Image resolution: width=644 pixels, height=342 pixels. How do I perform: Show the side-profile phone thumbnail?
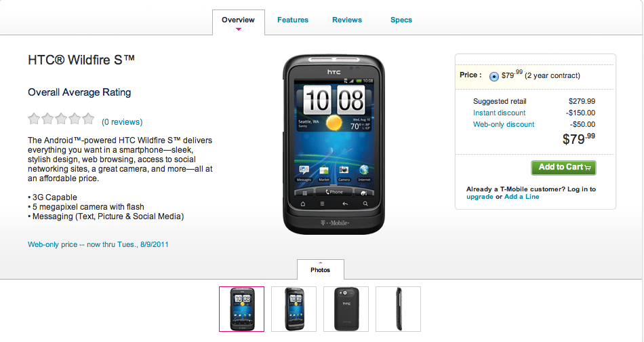click(399, 309)
